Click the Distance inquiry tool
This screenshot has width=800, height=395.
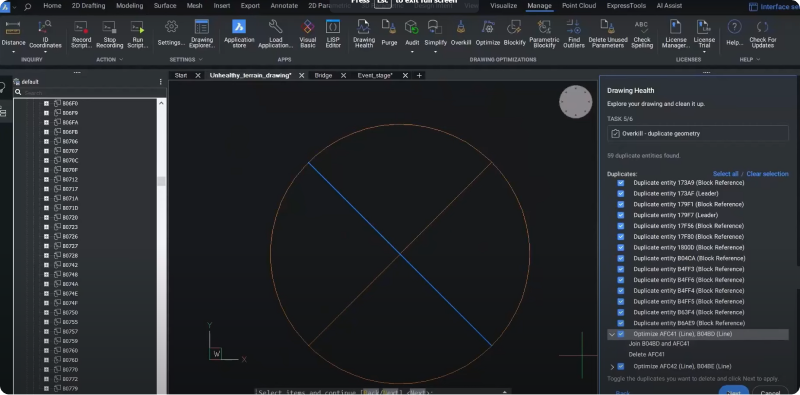[x=13, y=28]
